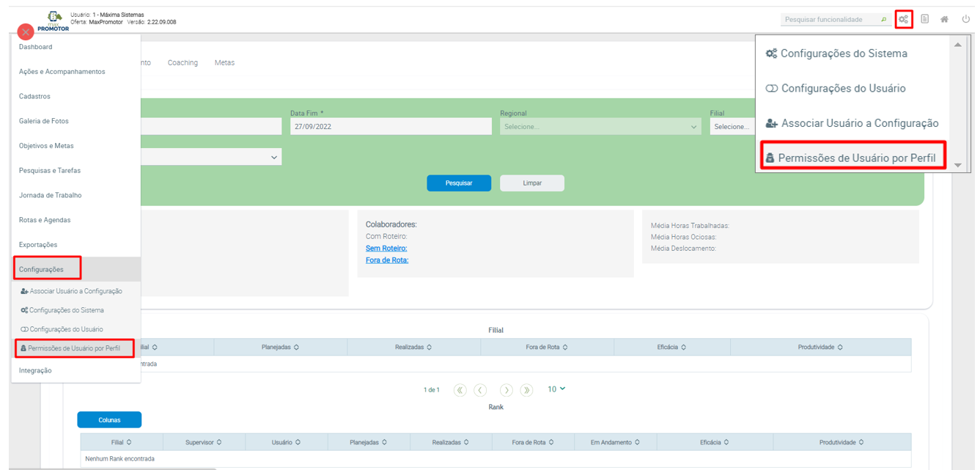
Task: Sort Filial table by Planejadas
Action: (280, 347)
